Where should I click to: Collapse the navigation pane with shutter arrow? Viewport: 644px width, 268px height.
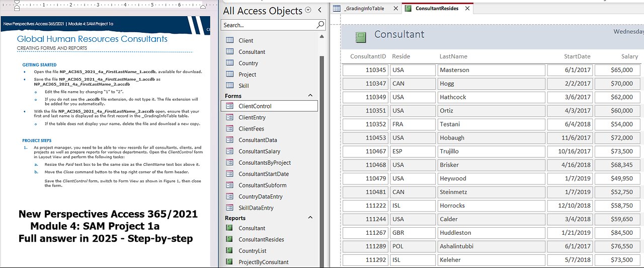(x=319, y=10)
